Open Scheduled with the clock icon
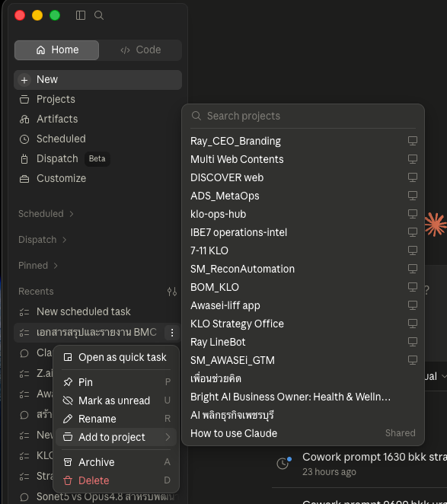This screenshot has width=447, height=504. click(97, 139)
